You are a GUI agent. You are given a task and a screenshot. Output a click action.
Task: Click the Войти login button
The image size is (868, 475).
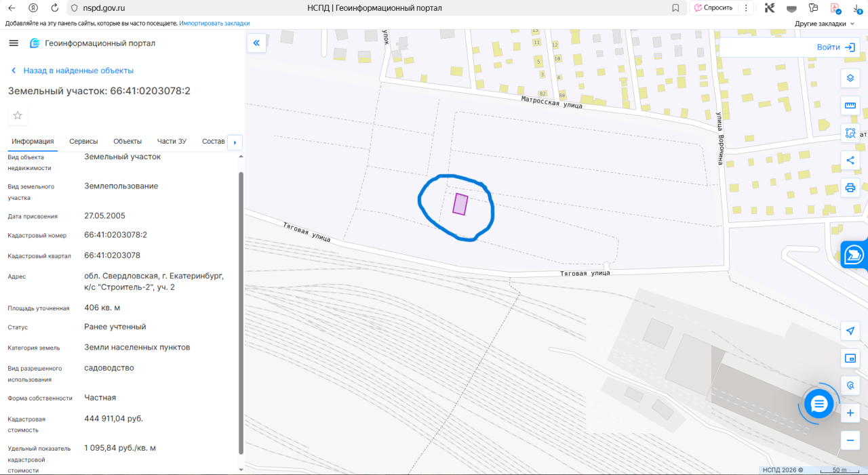pyautogui.click(x=835, y=47)
